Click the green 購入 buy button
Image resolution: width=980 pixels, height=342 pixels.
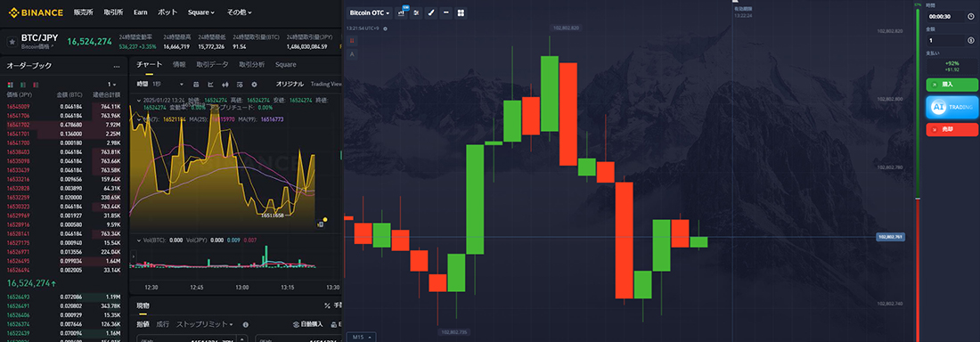951,85
